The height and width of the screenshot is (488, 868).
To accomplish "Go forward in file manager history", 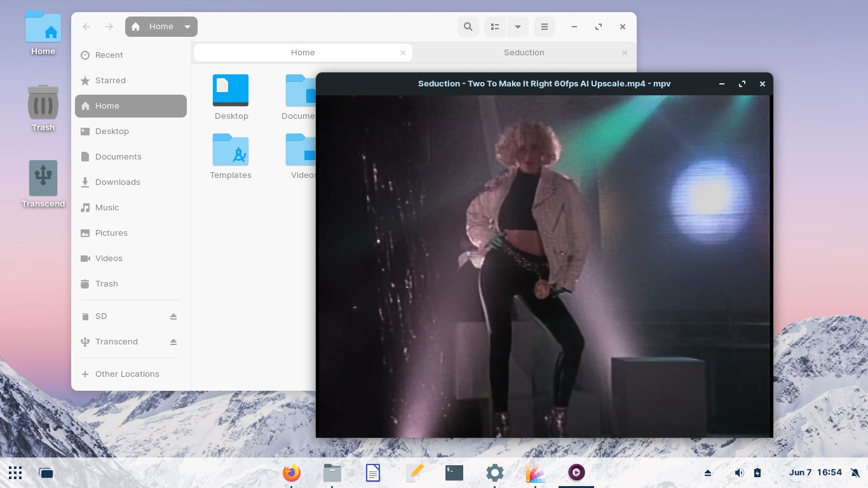I will pyautogui.click(x=109, y=27).
